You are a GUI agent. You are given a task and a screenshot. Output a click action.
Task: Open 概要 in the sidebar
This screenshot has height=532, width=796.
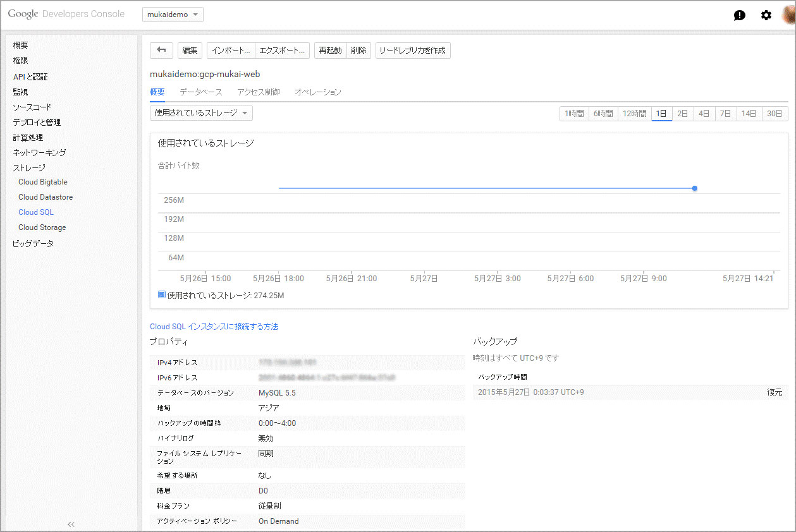(21, 45)
